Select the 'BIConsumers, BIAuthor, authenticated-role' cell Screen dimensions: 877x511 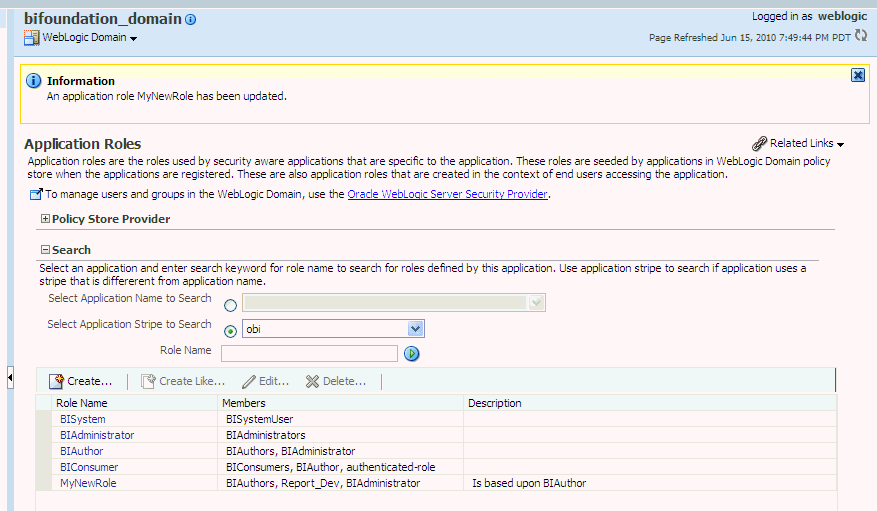(x=340, y=467)
